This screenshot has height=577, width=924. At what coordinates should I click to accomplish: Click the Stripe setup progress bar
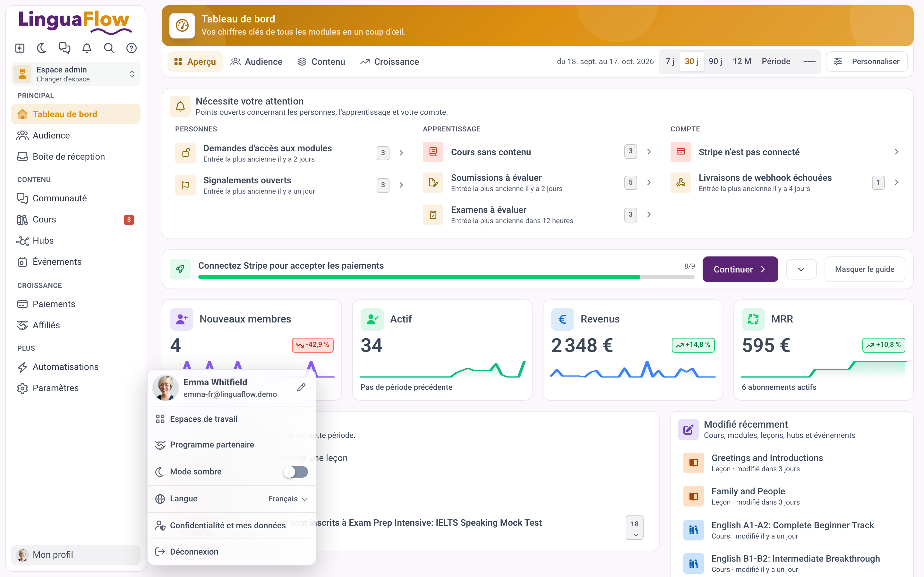(446, 277)
